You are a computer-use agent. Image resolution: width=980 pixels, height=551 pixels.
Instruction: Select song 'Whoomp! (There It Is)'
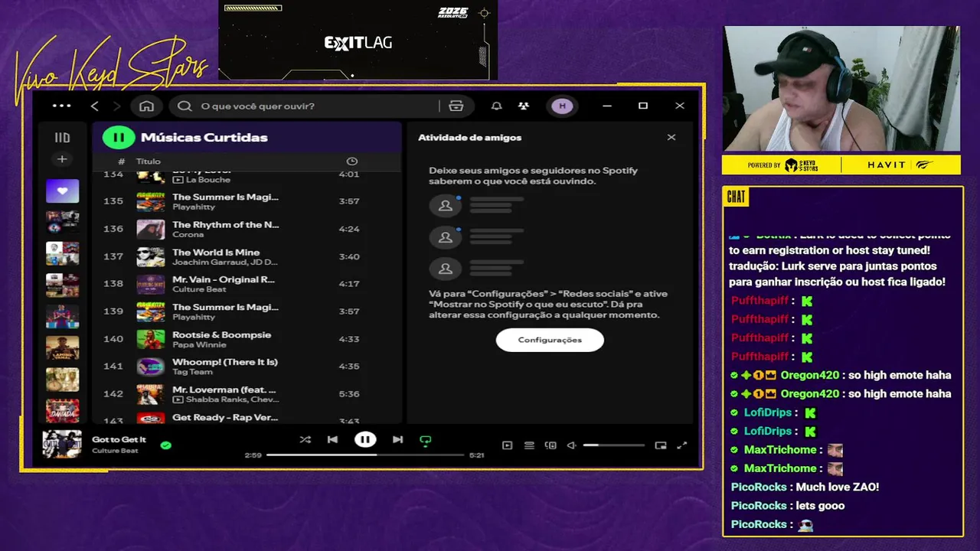(x=225, y=362)
